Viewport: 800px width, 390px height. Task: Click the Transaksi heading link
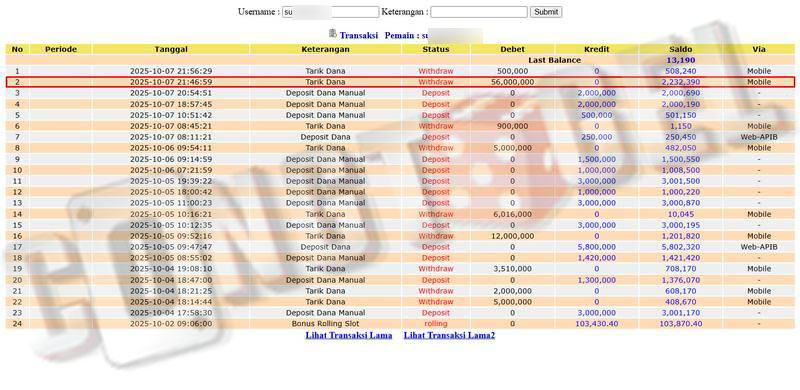pos(359,35)
